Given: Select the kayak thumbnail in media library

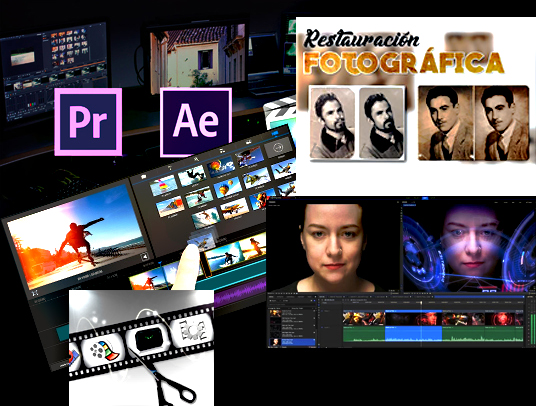Looking at the screenshot, I should click(x=199, y=198).
